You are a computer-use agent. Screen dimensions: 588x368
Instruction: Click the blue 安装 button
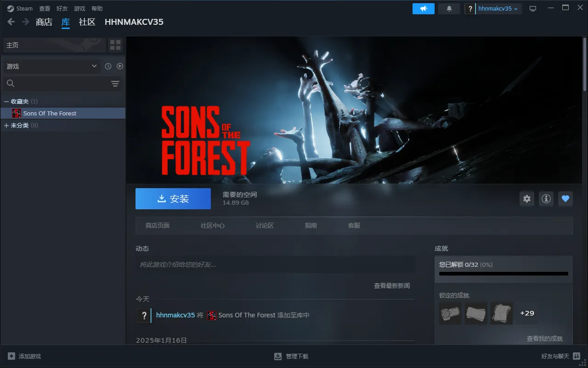pos(173,199)
